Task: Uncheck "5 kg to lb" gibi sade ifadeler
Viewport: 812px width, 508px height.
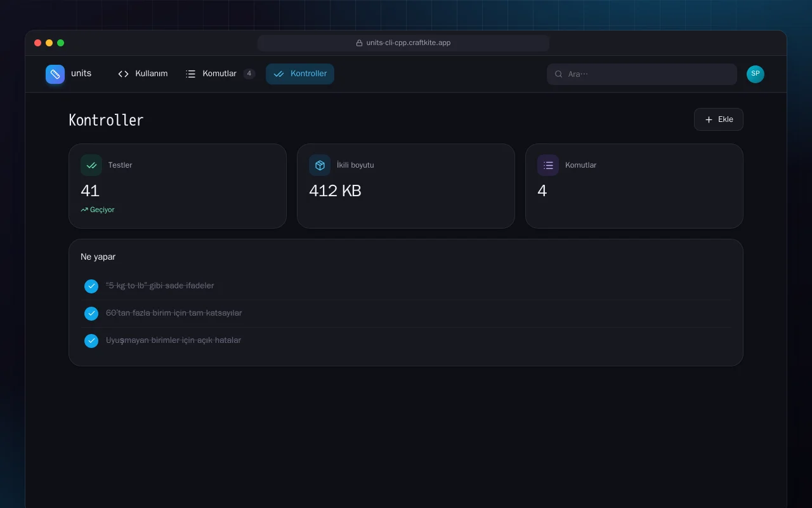Action: [x=91, y=286]
